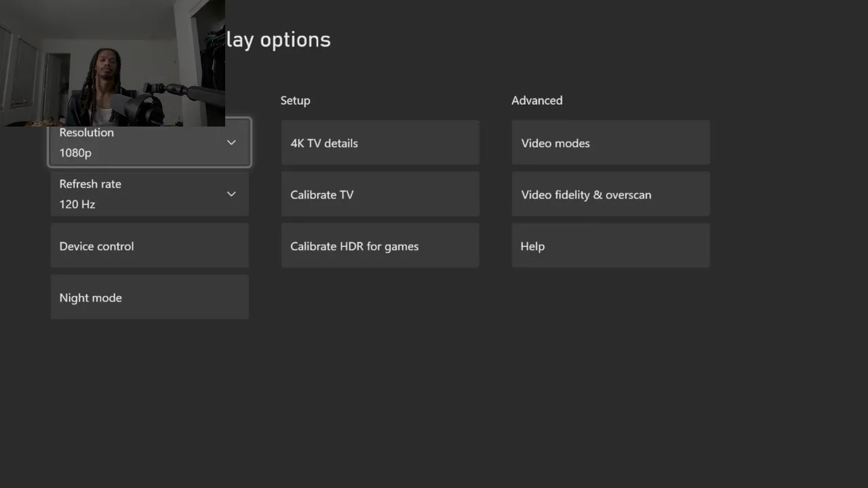Start Calibrate HDR for games

(x=380, y=246)
